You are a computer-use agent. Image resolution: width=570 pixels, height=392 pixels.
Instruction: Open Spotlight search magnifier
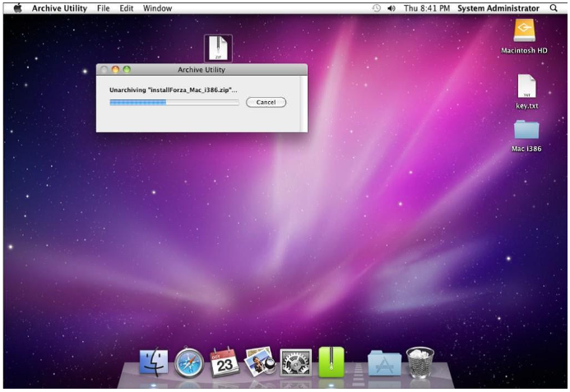click(x=554, y=8)
